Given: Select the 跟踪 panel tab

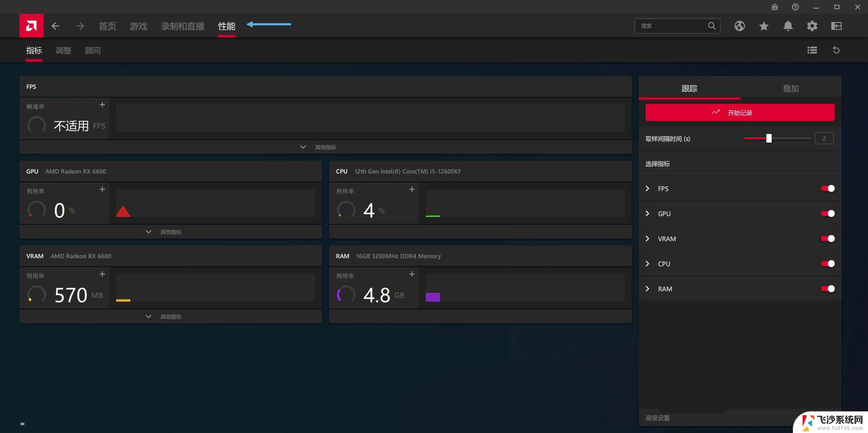Looking at the screenshot, I should coord(689,88).
